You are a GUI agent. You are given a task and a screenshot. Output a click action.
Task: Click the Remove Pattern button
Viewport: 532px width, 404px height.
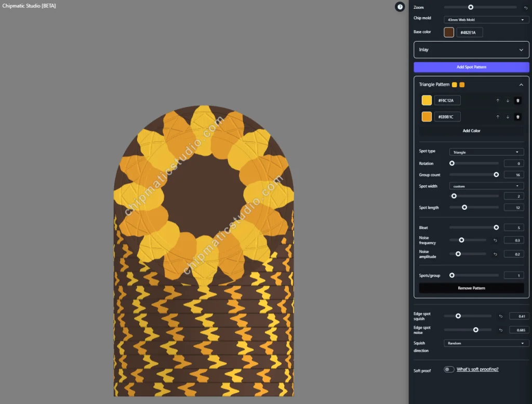pos(471,288)
